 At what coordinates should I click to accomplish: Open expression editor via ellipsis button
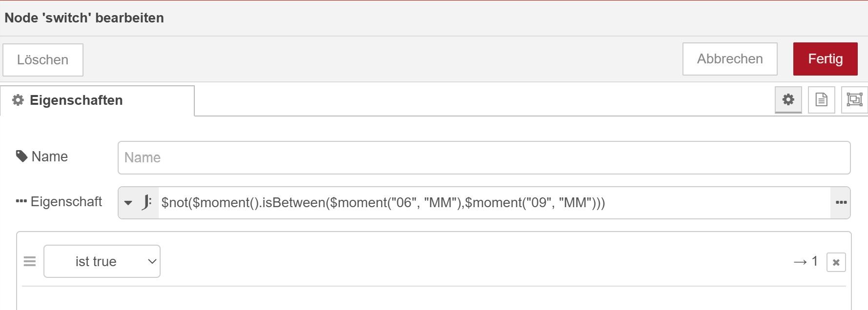[x=841, y=202]
